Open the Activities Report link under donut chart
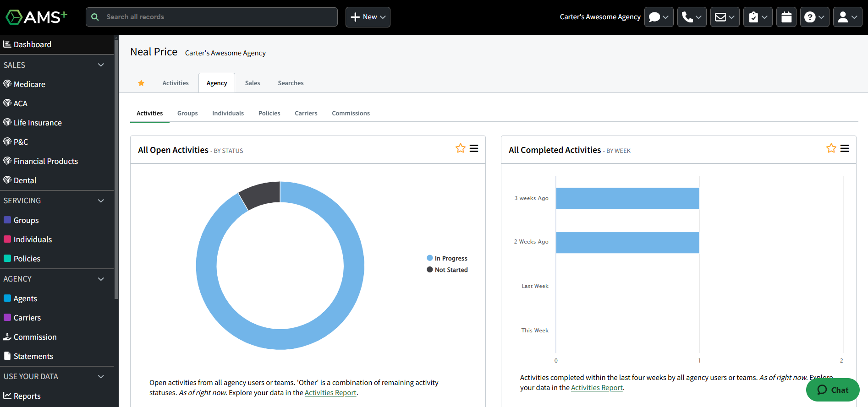 pyautogui.click(x=330, y=393)
